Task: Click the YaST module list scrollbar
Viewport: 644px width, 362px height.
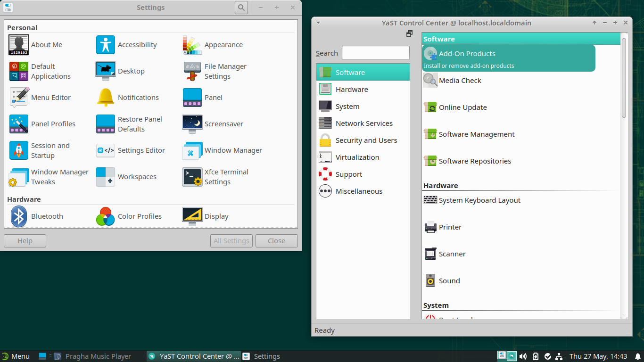Action: tap(624, 78)
